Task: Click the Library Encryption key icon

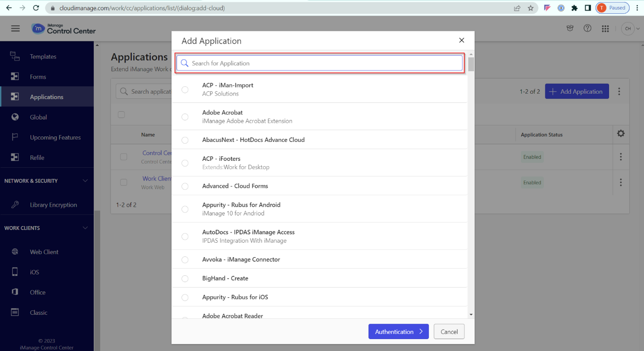Action: (14, 204)
